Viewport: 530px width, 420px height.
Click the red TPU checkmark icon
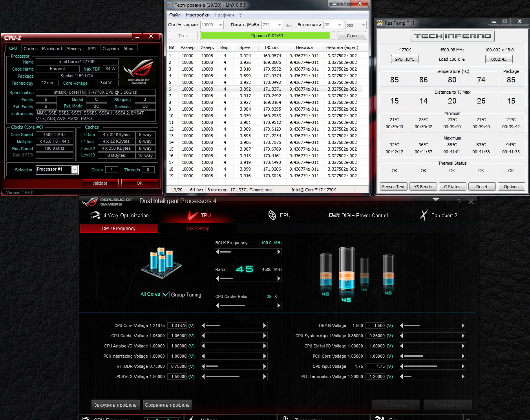coord(192,215)
